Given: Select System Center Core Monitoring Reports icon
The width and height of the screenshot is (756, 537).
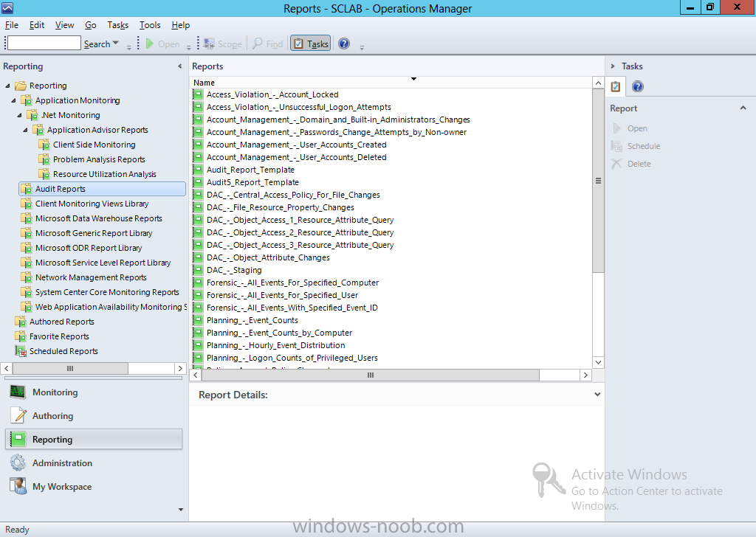Looking at the screenshot, I should [27, 292].
